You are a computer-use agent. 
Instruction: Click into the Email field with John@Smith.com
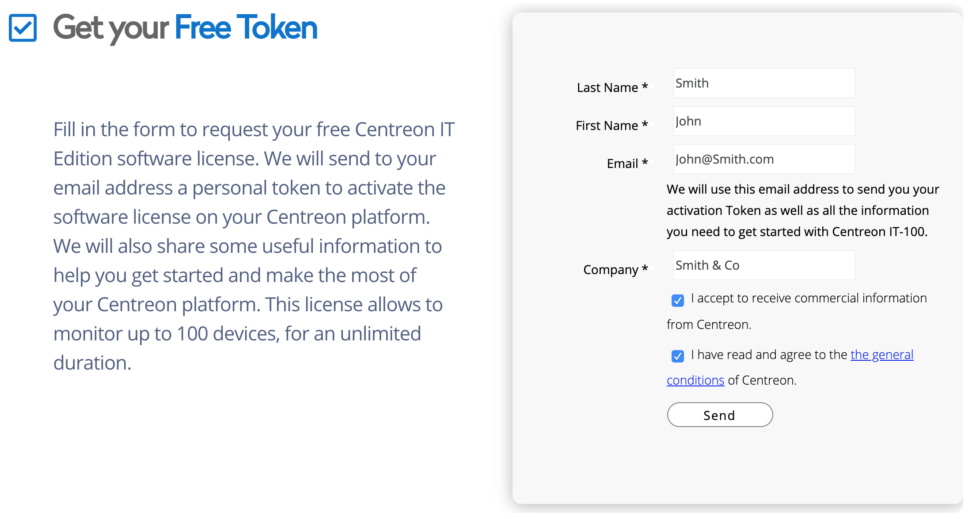764,159
